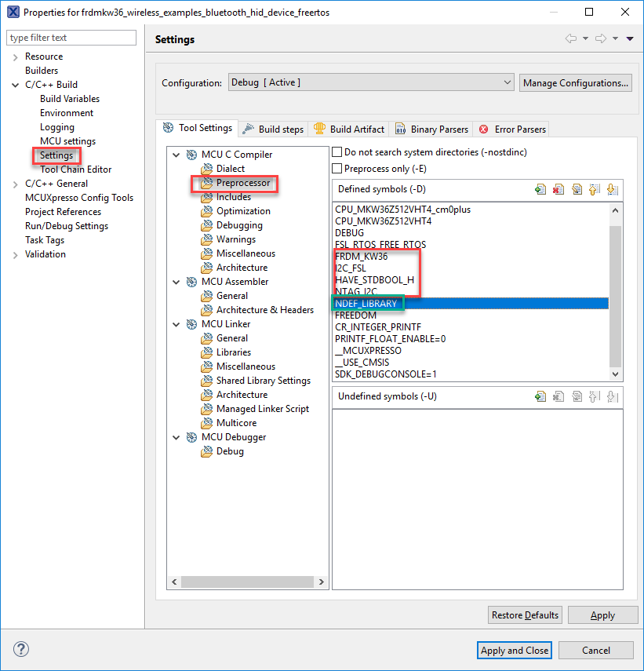Select the FRDM_KW36 symbol

[362, 257]
